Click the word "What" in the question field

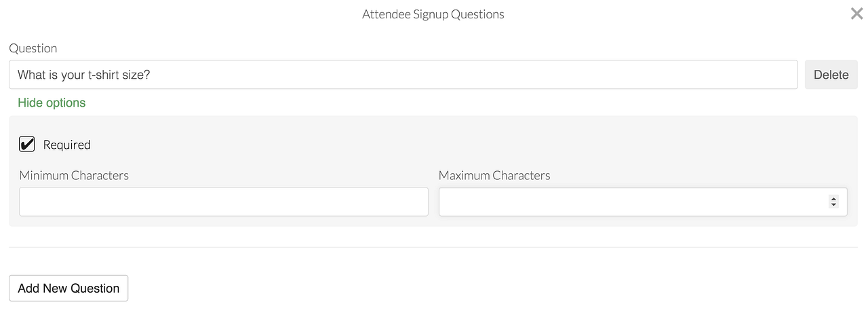[x=31, y=75]
